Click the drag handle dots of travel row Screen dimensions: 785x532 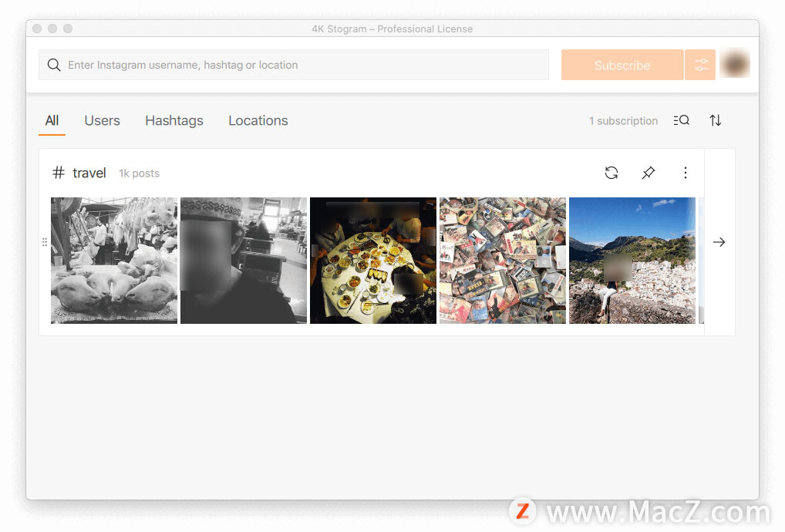coord(45,242)
